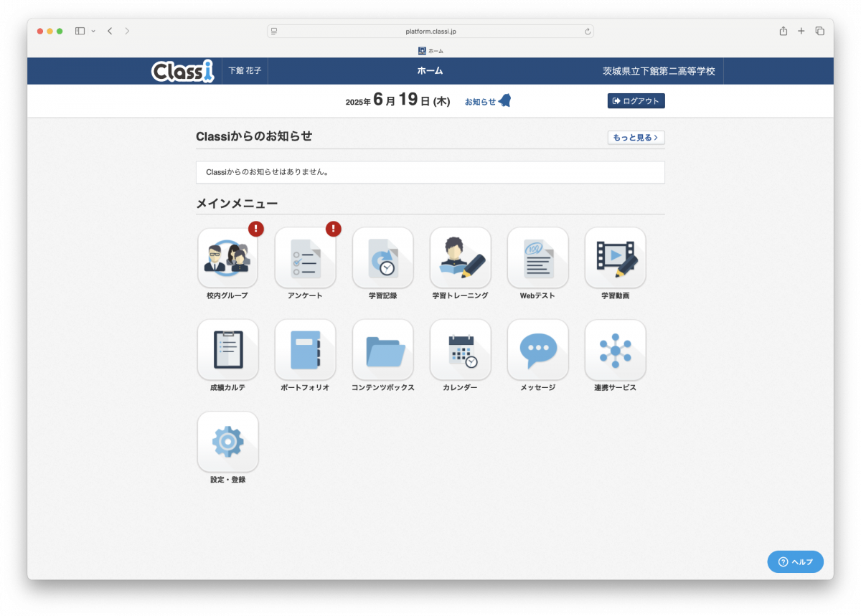
Task: Open the 校内グループ icon
Action: click(227, 258)
